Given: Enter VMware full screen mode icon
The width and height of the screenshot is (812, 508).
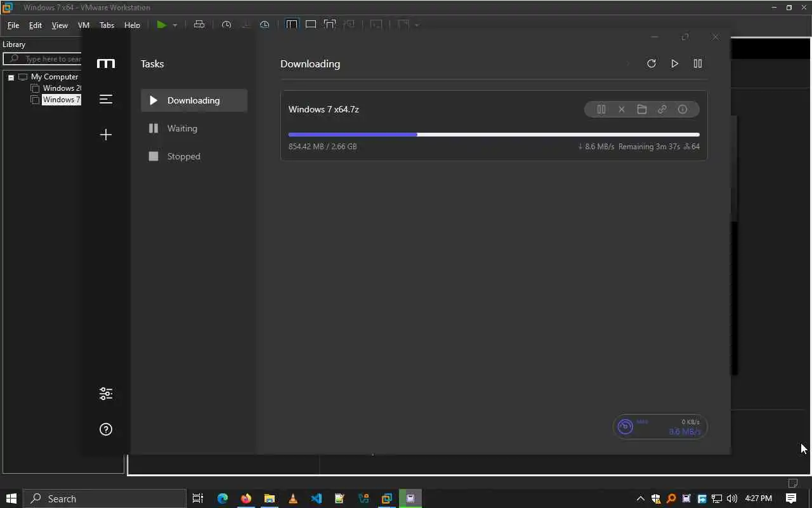Looking at the screenshot, I should coord(330,25).
